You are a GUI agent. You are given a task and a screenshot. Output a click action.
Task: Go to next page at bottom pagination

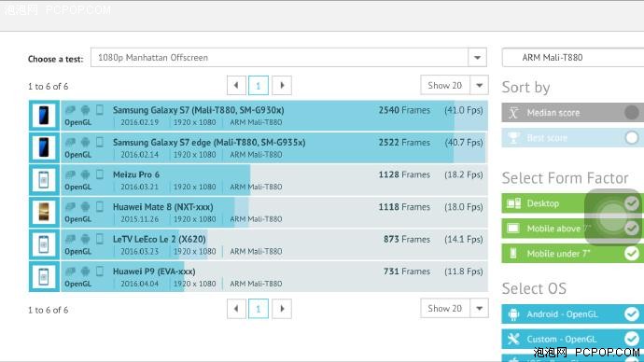point(282,309)
